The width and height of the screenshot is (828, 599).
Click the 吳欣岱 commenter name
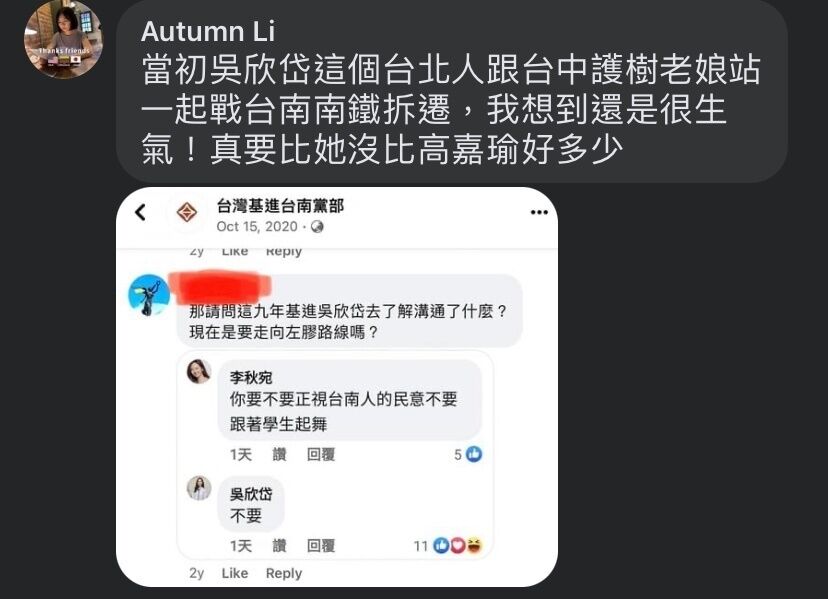[251, 494]
